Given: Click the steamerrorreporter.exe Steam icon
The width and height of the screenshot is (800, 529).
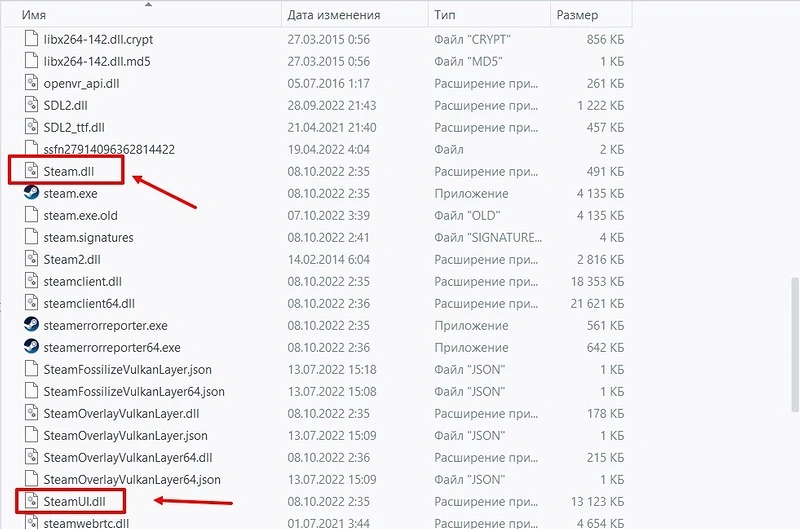Looking at the screenshot, I should coord(31,324).
